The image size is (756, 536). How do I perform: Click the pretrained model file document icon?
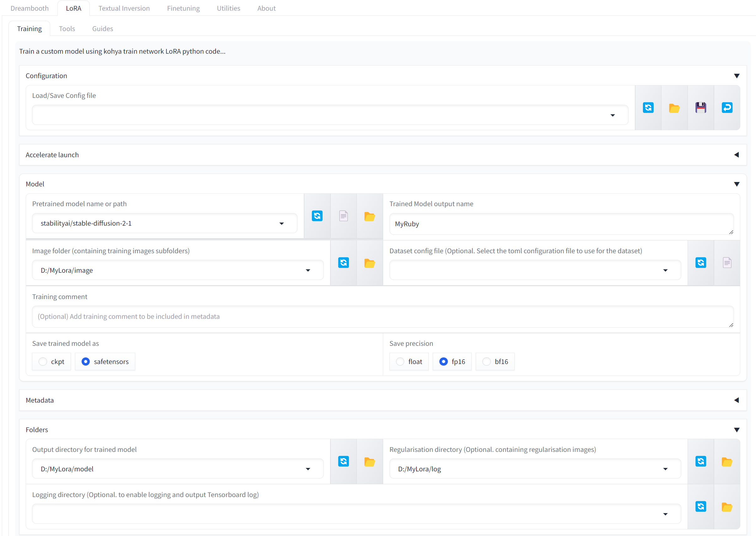click(343, 216)
